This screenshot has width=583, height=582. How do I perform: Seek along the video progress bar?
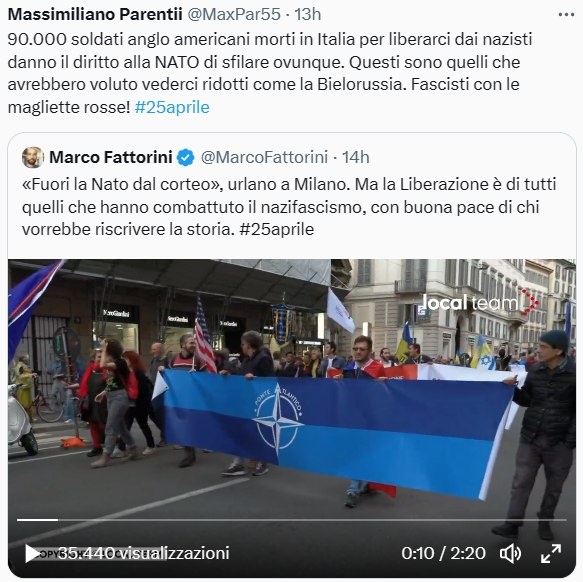292,520
